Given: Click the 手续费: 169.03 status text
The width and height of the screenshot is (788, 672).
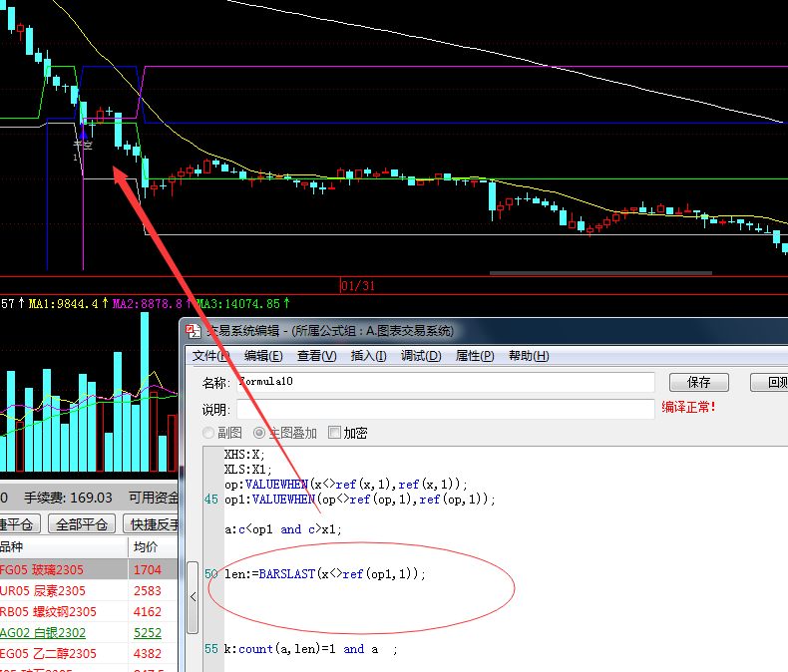Looking at the screenshot, I should click(x=68, y=498).
